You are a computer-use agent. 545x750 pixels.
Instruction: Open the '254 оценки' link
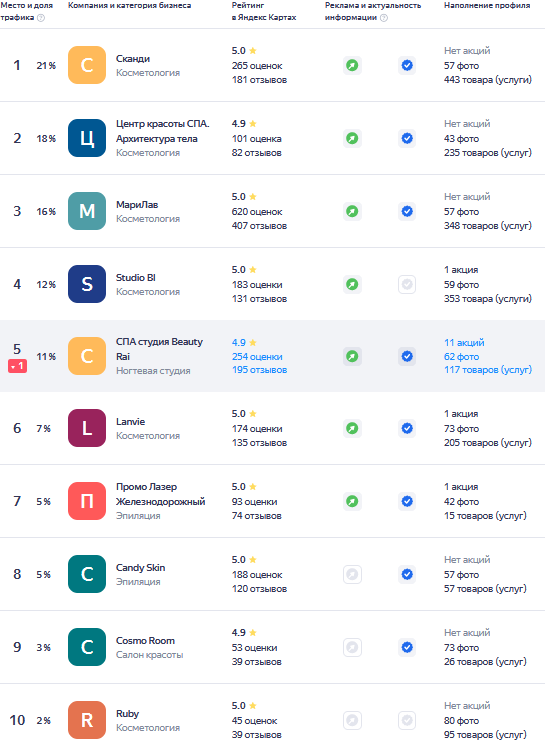tap(257, 357)
